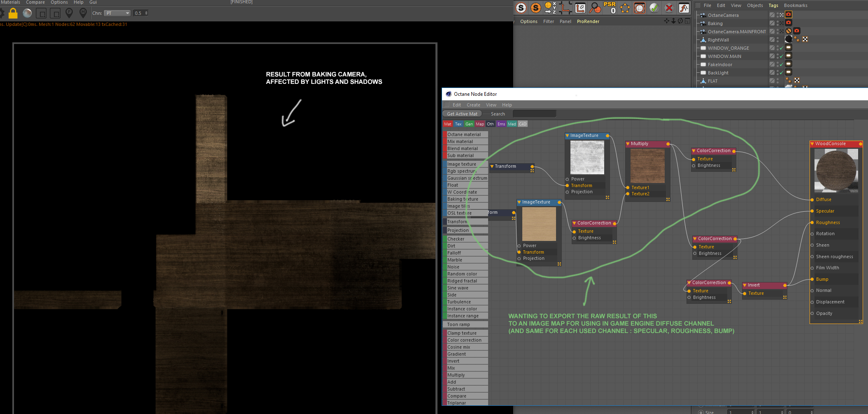Click the black material tag on RightWall
Screen dimensions: 868x414
click(789, 39)
